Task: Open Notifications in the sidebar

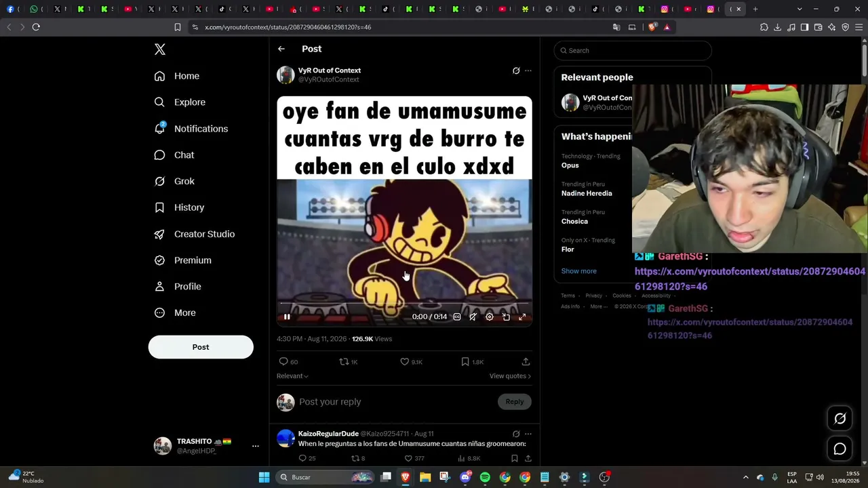Action: pyautogui.click(x=191, y=129)
